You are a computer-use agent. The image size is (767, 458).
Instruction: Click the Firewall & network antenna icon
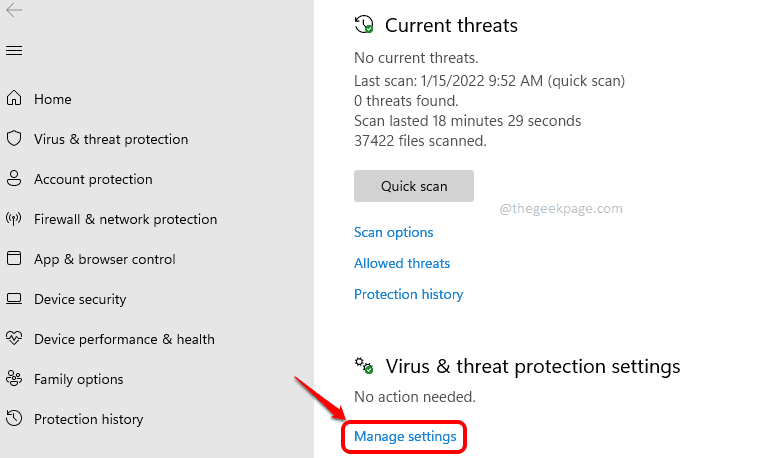coord(14,218)
